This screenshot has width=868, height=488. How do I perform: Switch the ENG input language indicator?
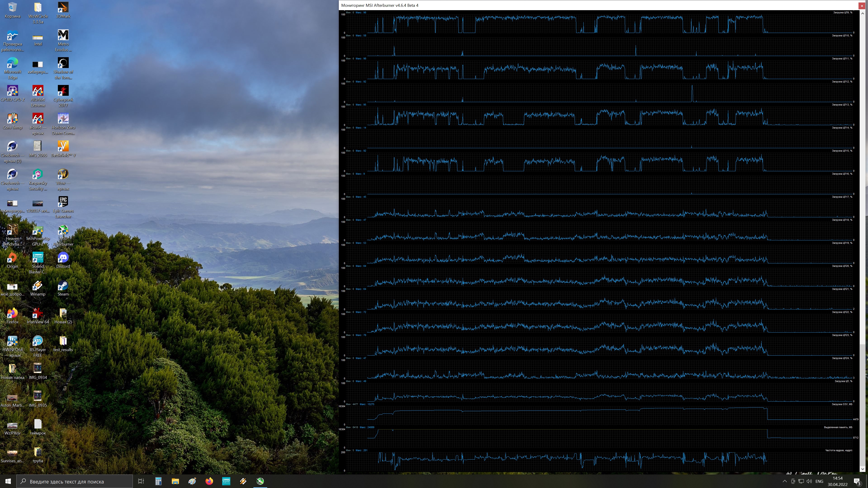(x=819, y=481)
